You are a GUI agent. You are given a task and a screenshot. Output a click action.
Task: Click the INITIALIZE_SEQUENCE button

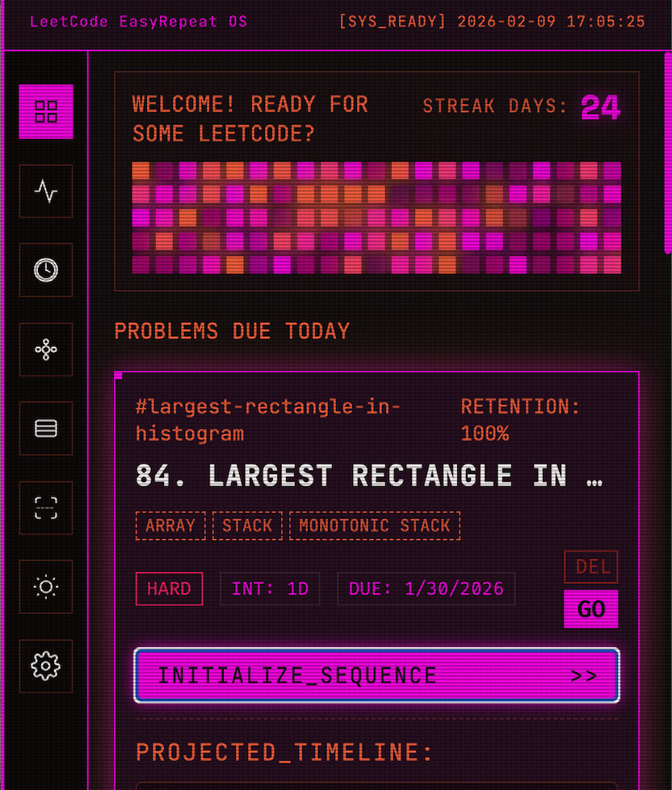pos(377,675)
